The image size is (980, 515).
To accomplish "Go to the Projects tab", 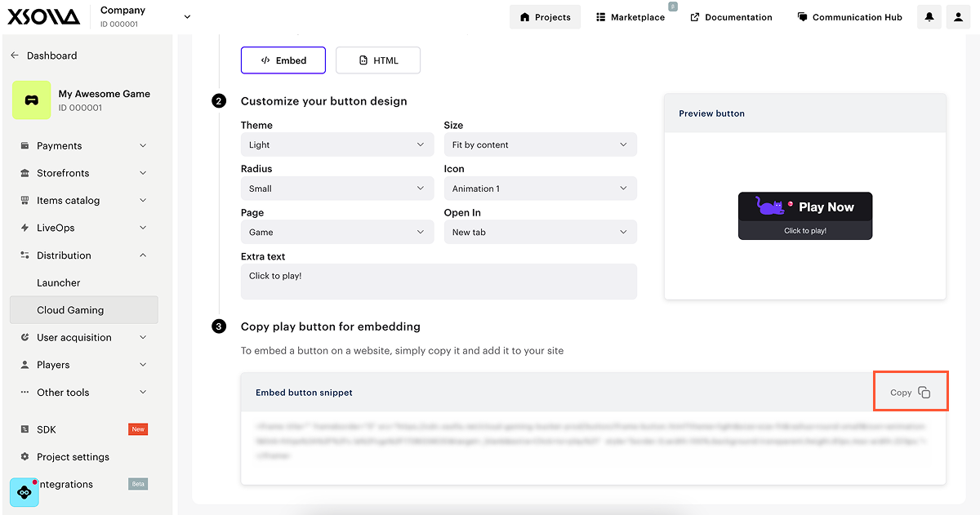I will pos(545,17).
